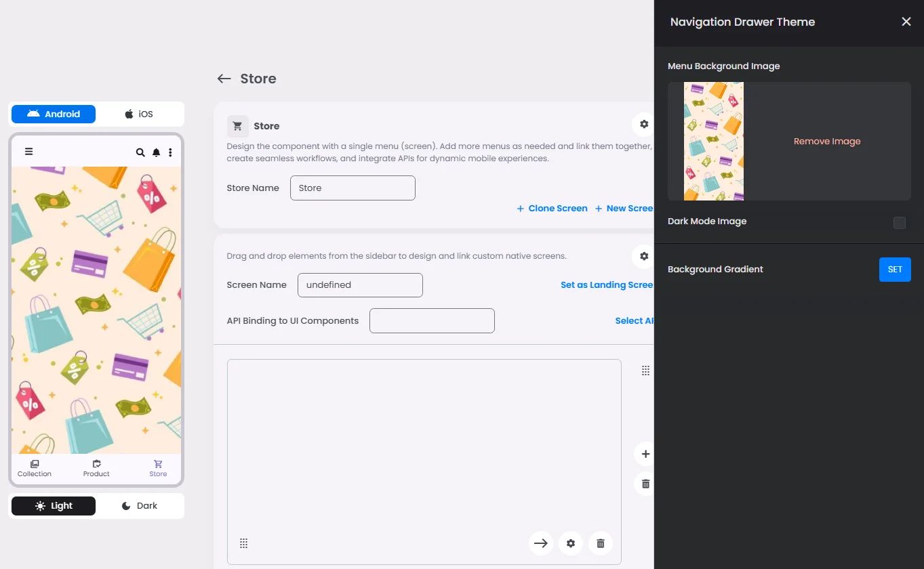Viewport: 924px width, 569px height.
Task: Open three-dot overflow menu in phone preview
Action: pos(170,152)
